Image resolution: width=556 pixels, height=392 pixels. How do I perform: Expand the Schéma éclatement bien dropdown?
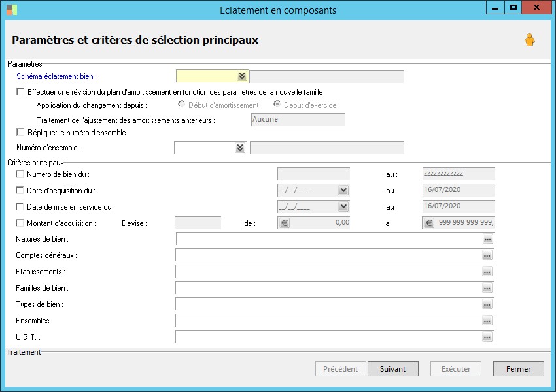coord(241,76)
